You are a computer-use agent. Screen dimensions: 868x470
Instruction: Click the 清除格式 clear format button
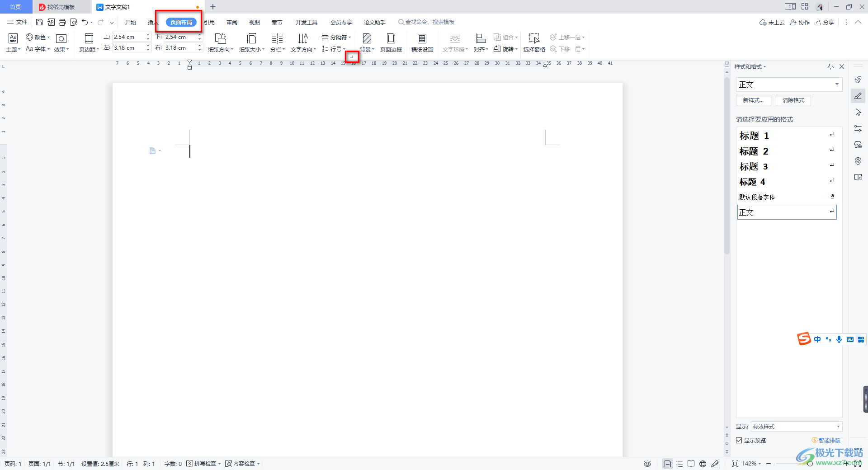pos(793,100)
